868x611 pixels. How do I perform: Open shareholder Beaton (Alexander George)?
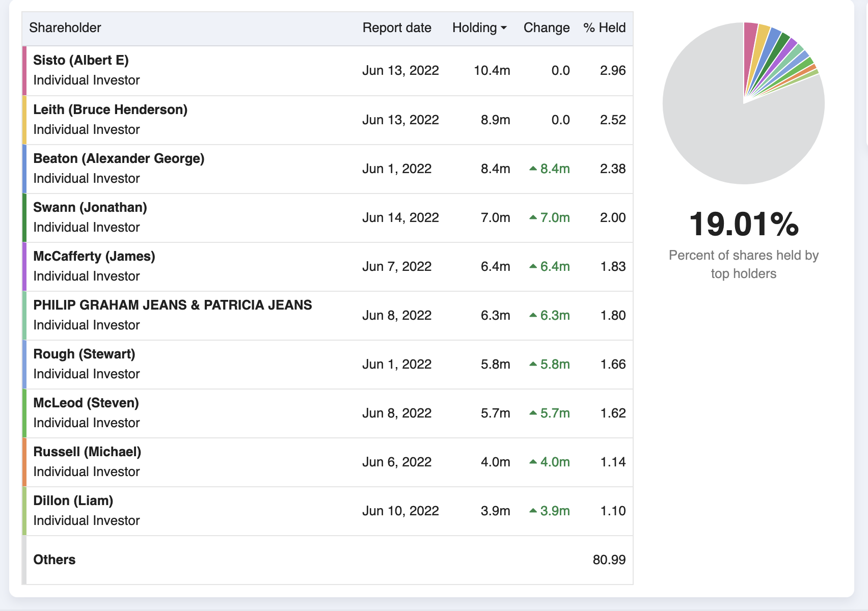tap(119, 158)
